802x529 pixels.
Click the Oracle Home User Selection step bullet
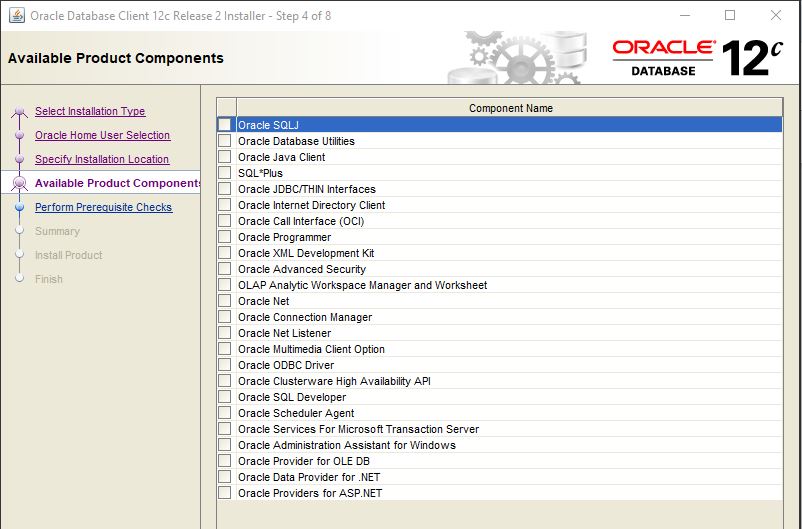(19, 135)
